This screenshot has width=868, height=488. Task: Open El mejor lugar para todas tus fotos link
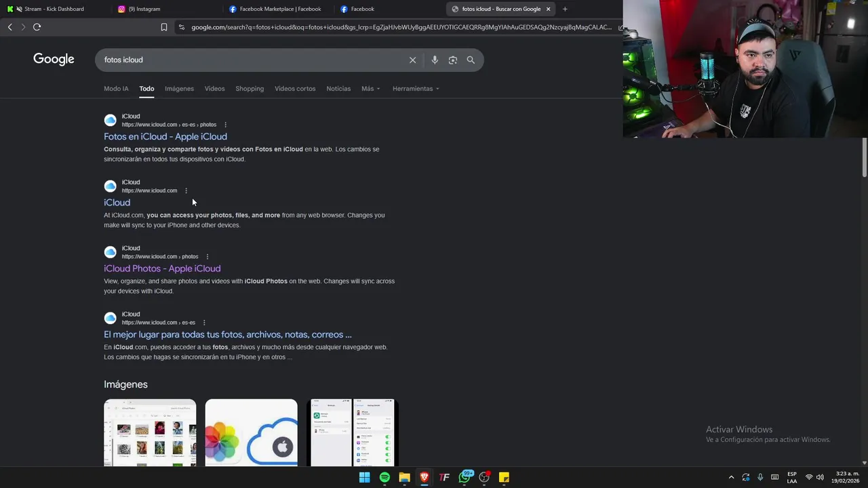(228, 334)
